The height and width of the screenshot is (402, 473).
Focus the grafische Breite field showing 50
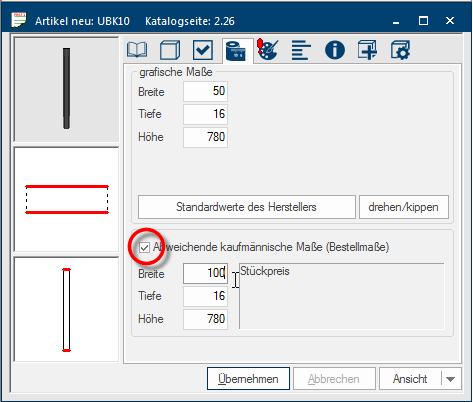pyautogui.click(x=205, y=91)
